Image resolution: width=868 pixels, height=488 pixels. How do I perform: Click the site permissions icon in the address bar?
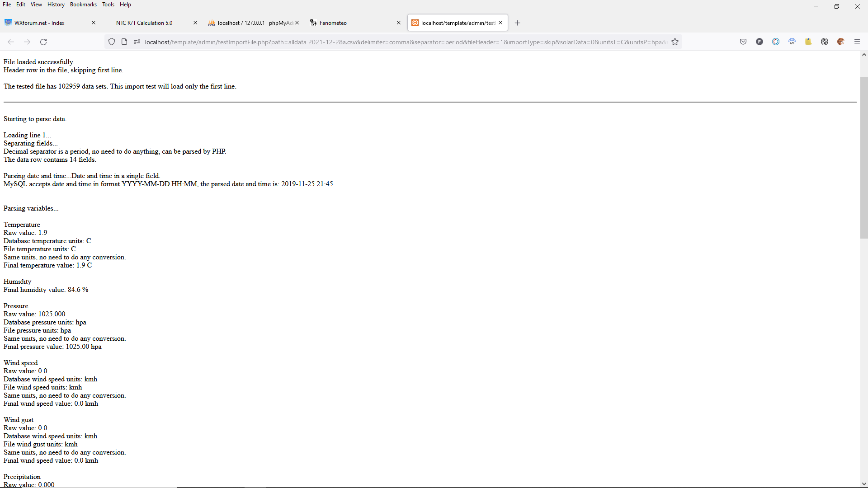pos(137,42)
